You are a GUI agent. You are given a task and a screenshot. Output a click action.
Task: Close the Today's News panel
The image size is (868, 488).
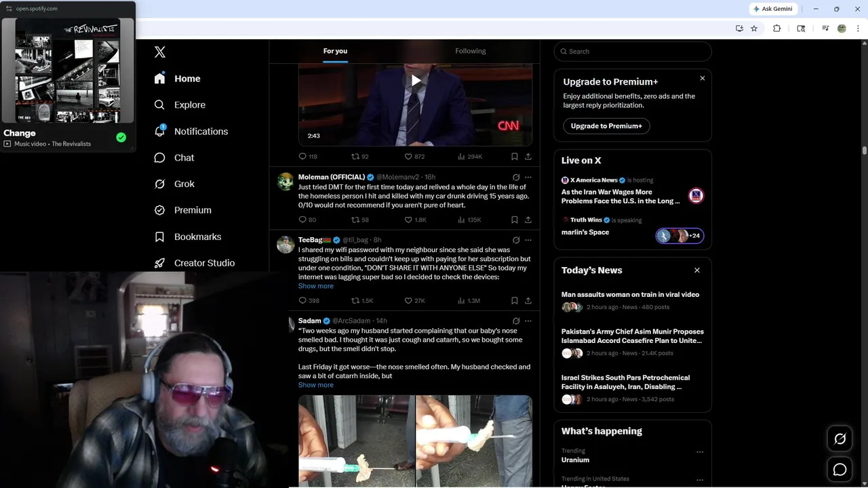697,270
